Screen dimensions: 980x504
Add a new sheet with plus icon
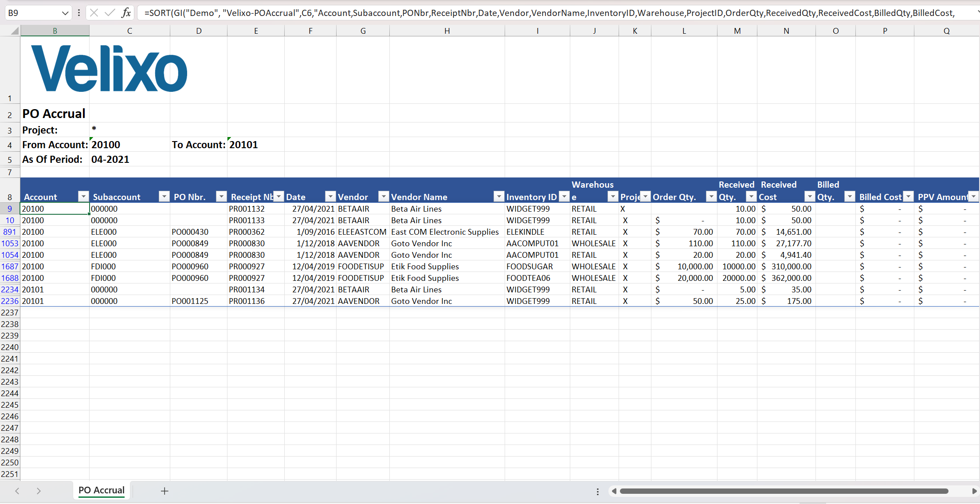point(165,491)
